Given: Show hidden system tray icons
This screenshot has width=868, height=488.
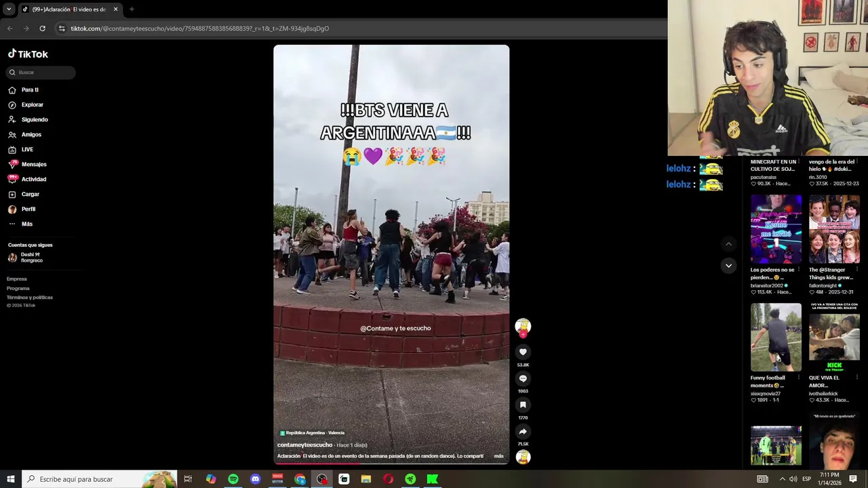Looking at the screenshot, I should (x=782, y=479).
